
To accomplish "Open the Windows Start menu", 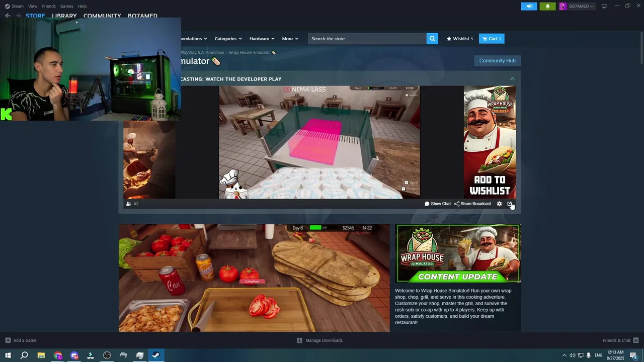I will coord(8,355).
